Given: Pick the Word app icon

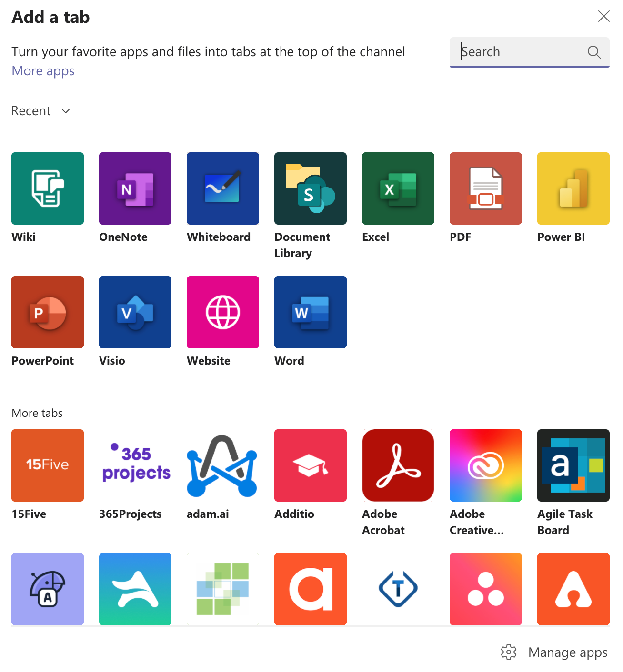Looking at the screenshot, I should (x=311, y=312).
